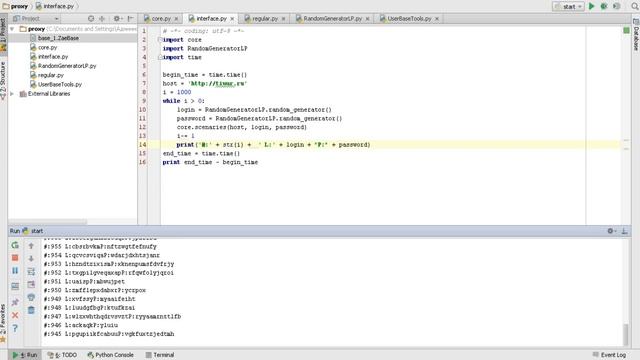Screen dimensions: 640x360
Task: Close the interface.py tab
Action: pyautogui.click(x=232, y=19)
